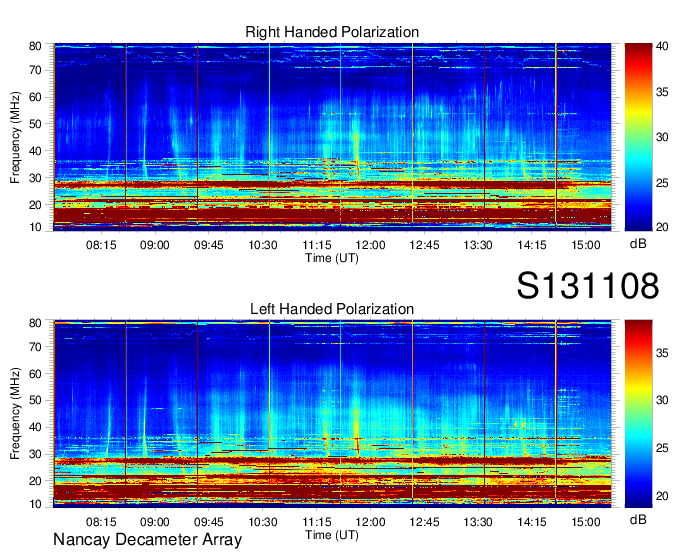The image size is (680, 552).
Task: Click the Right Handed plot's colorbar
Action: pos(638,137)
